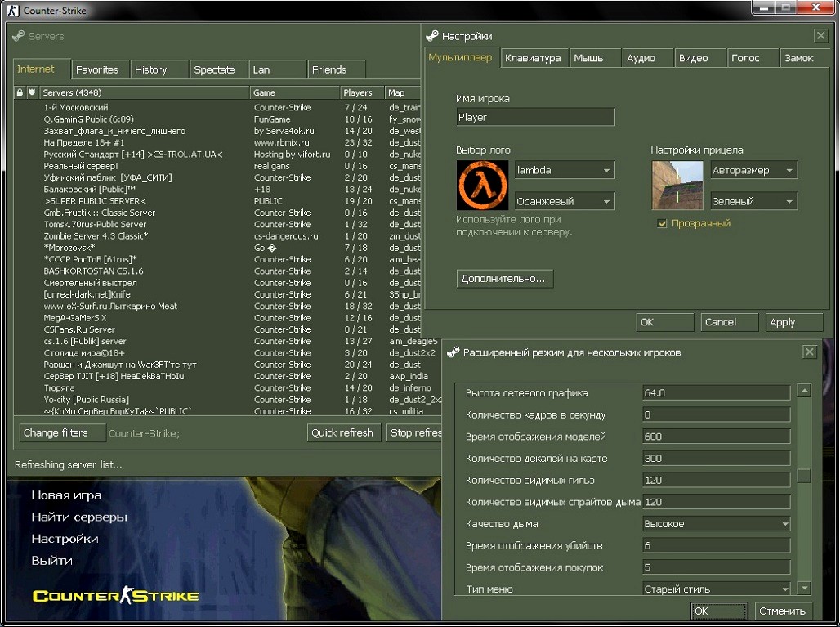
Task: Click the advanced settings scrollbar thumb
Action: pos(804,476)
